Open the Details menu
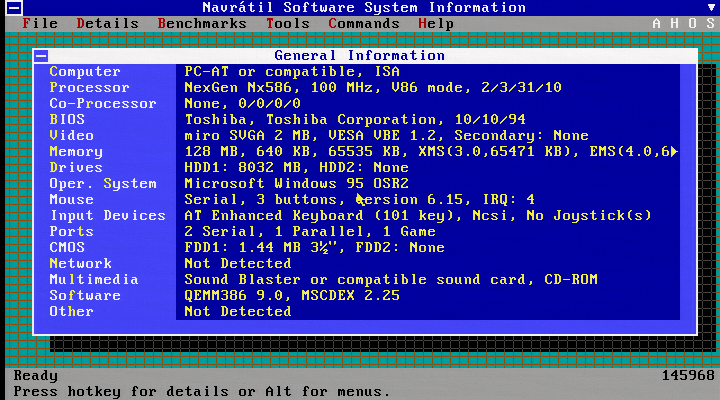Screen dimensions: 720x400 pos(108,23)
